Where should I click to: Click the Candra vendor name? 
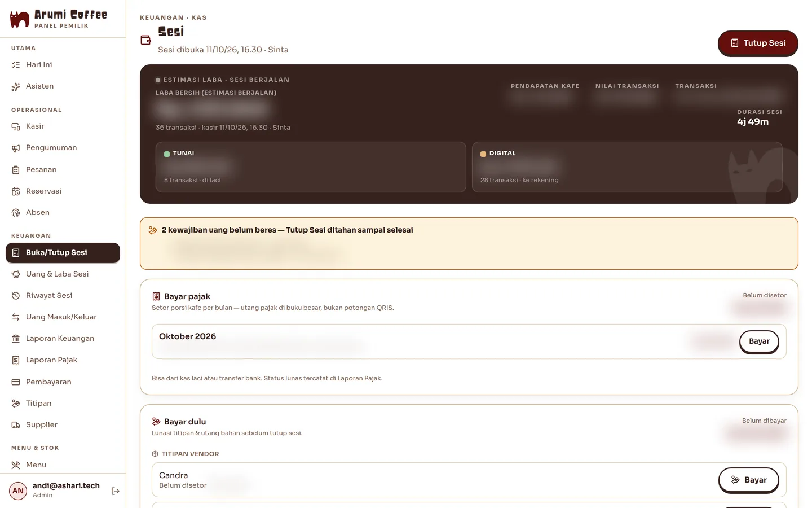(174, 475)
